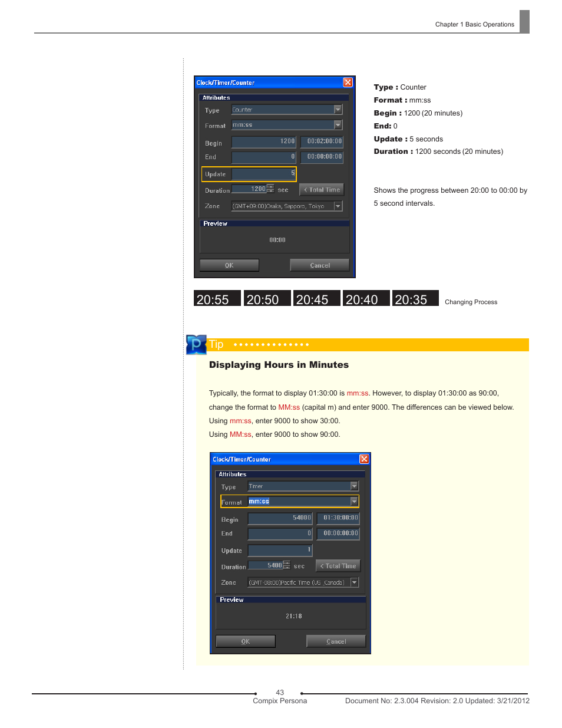Click Cancel in the Timer dialog
The height and width of the screenshot is (728, 562).
coord(336,641)
